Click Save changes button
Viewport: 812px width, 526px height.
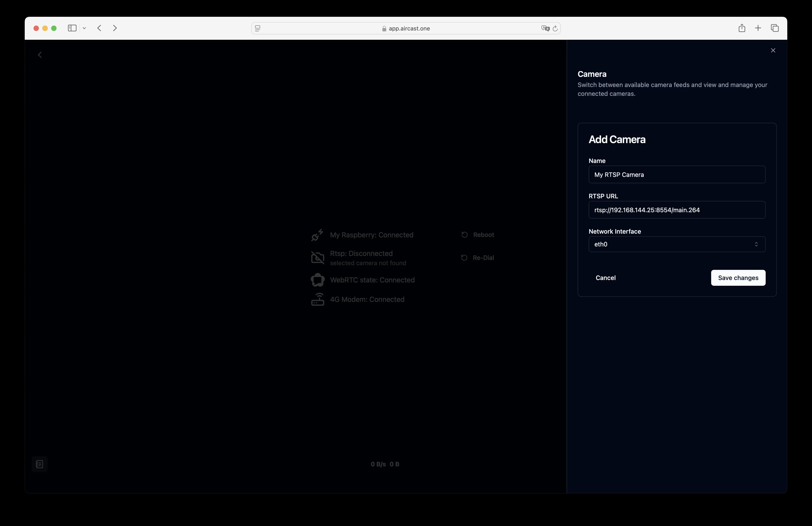(x=738, y=278)
